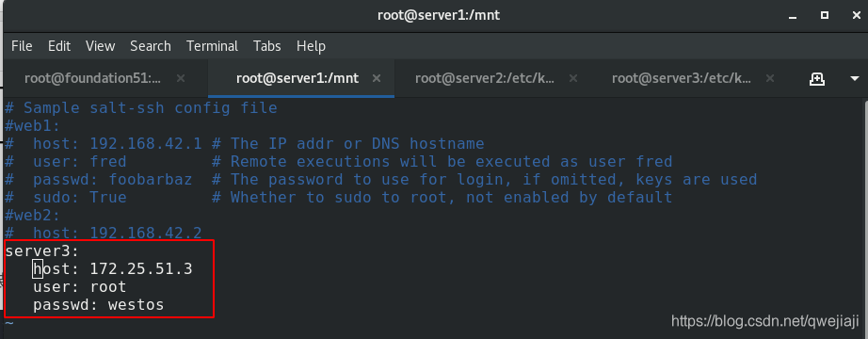
Task: Click the 'server3:' line
Action: coord(42,250)
